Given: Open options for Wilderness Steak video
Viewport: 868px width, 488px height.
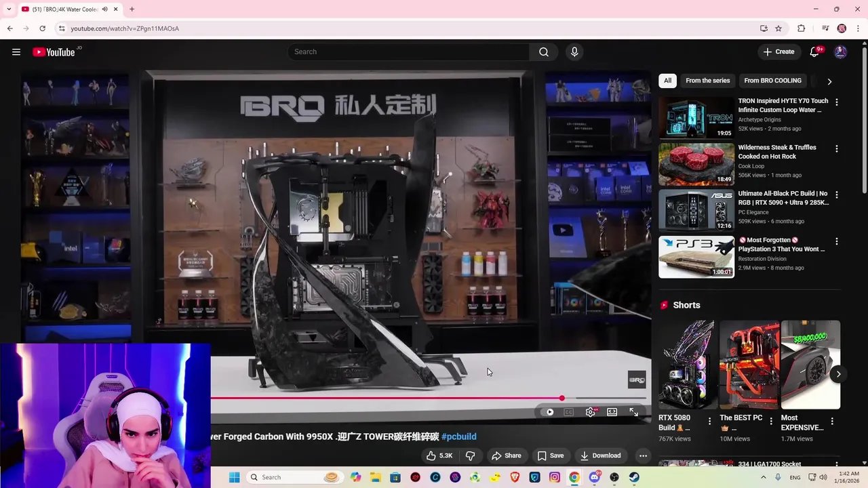Looking at the screenshot, I should [836, 148].
